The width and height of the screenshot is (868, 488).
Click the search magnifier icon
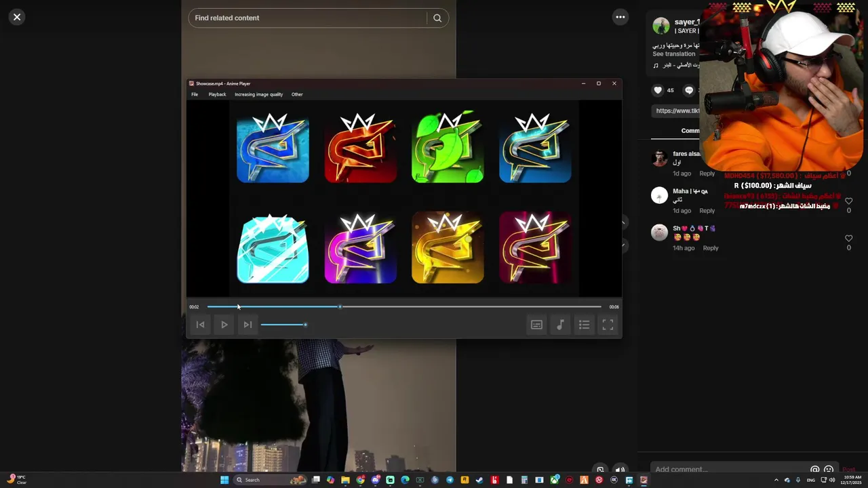pyautogui.click(x=437, y=18)
